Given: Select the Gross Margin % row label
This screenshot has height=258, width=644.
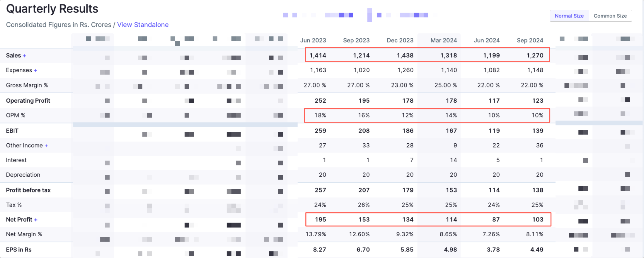Looking at the screenshot, I should pos(27,85).
